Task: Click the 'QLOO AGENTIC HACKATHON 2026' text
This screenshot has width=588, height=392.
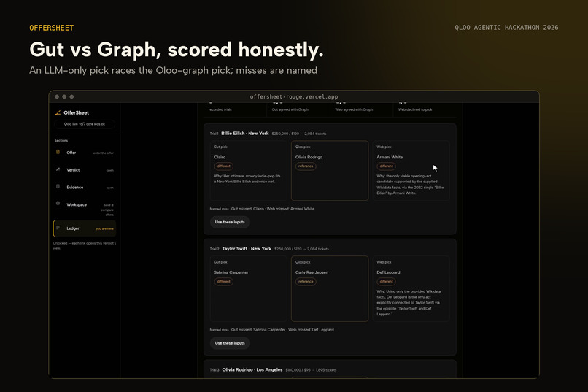Action: coord(506,28)
